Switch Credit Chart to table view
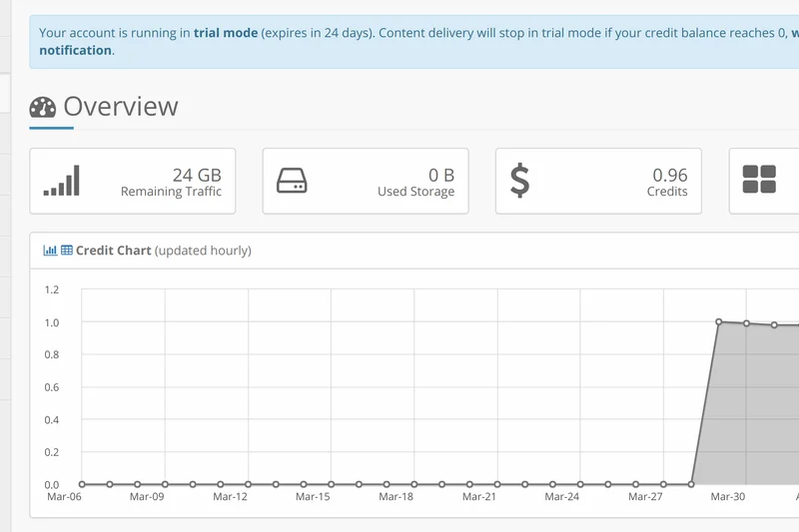 (67, 250)
